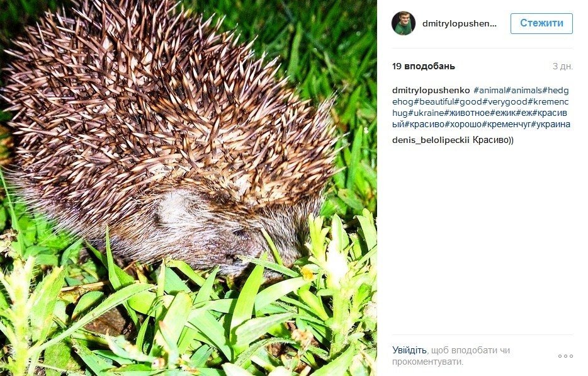Open the #украина hashtag

point(551,124)
